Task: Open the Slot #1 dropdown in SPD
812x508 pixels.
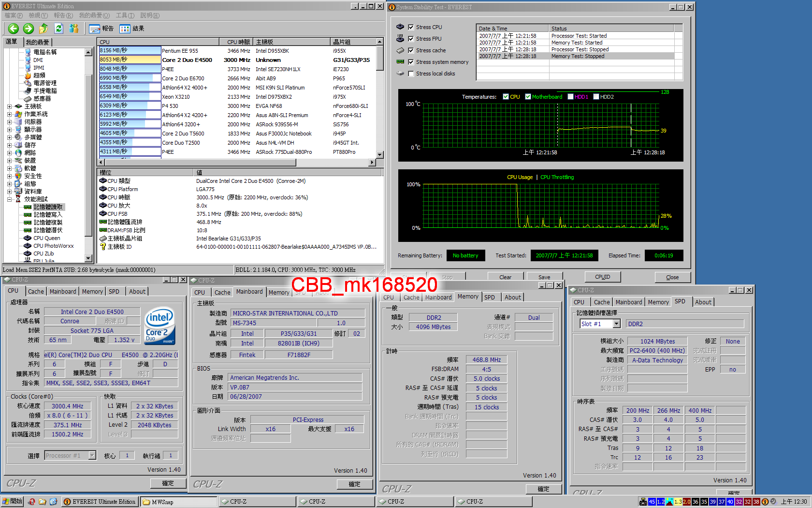Action: [617, 324]
